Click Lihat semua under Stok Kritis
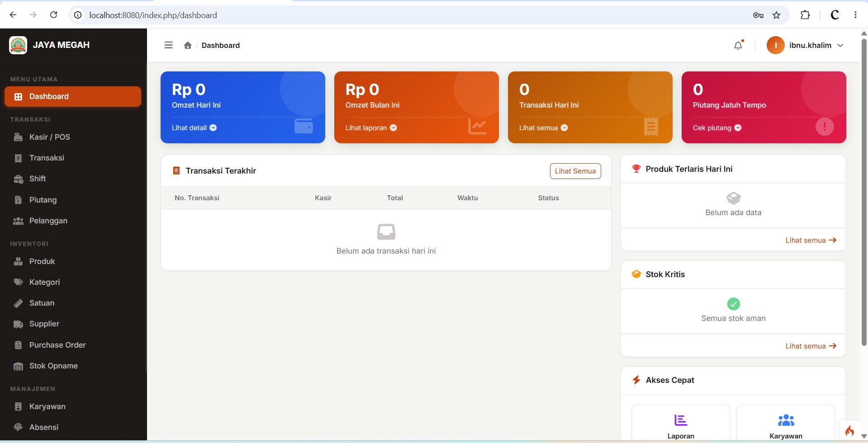This screenshot has width=868, height=443. 811,346
